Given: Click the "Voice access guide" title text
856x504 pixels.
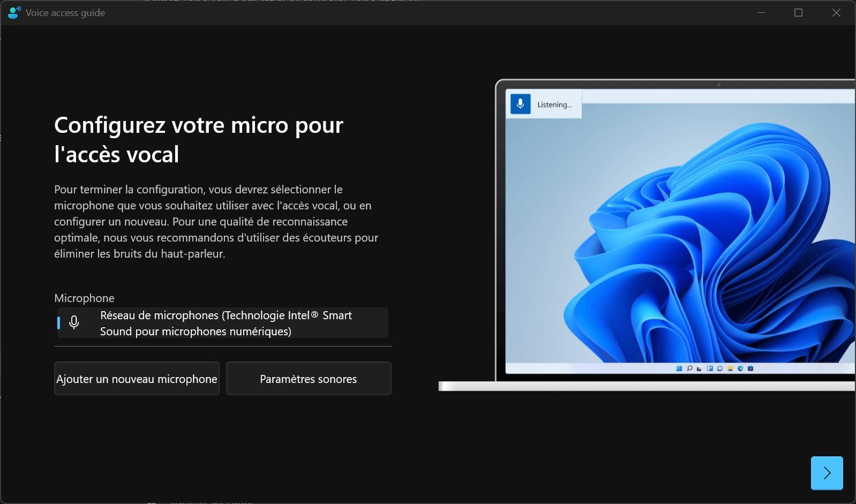Looking at the screenshot, I should click(x=65, y=13).
